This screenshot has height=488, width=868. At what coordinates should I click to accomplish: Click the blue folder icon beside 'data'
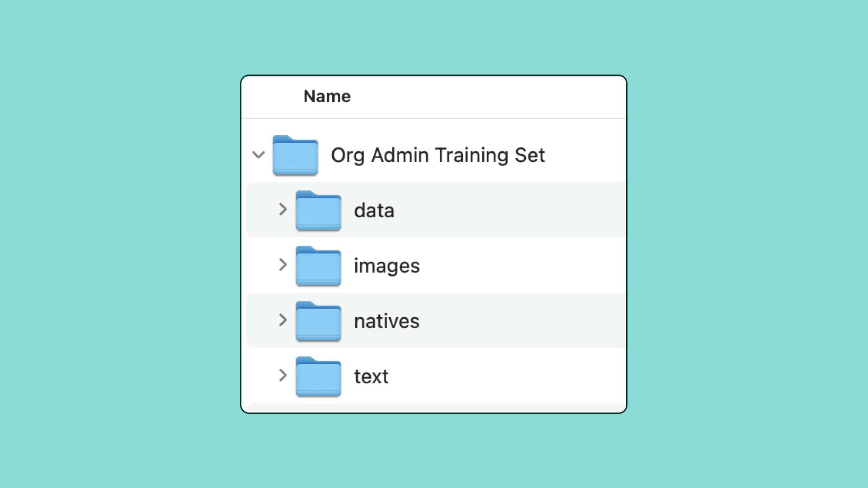(318, 210)
